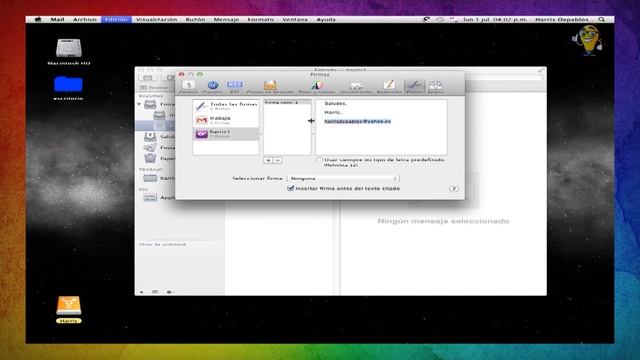The height and width of the screenshot is (360, 640).
Task: Click the sidebar bottom action gear menu
Action: [169, 292]
